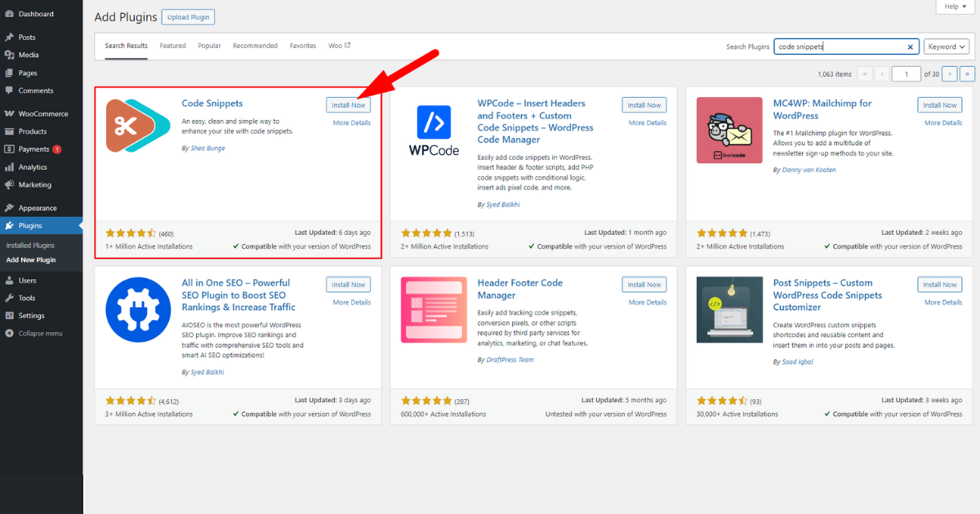Click the Plugins plug icon
Viewport: 980px width, 514px height.
coord(9,226)
